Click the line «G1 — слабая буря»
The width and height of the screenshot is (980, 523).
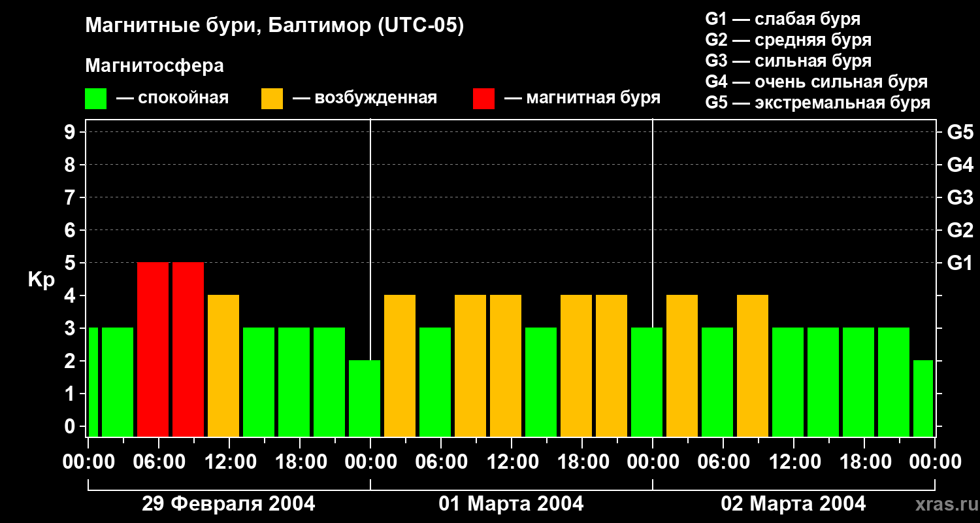coord(783,19)
